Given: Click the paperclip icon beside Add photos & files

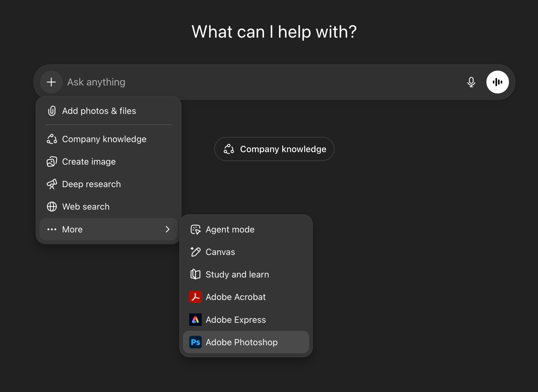Looking at the screenshot, I should pyautogui.click(x=52, y=111).
